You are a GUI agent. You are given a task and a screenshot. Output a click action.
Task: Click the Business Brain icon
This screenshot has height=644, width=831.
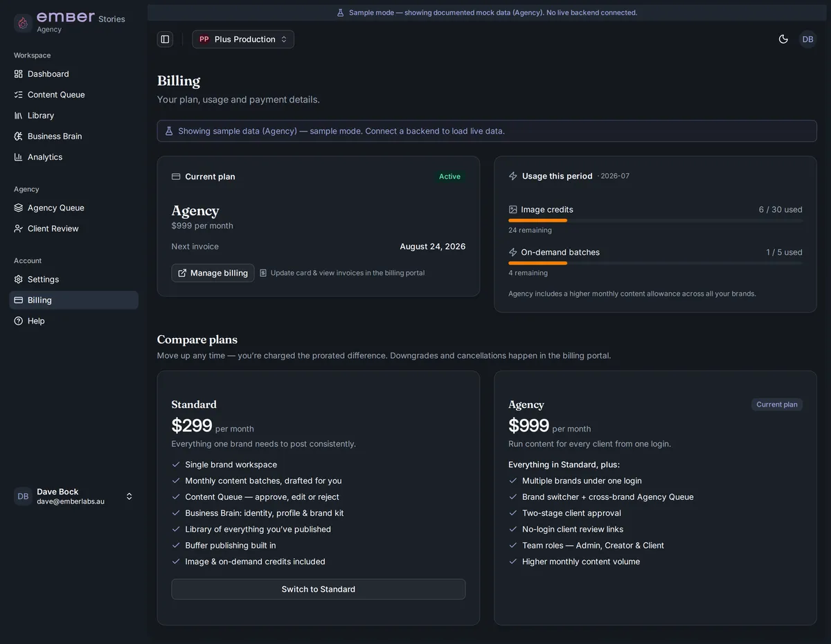pos(19,136)
